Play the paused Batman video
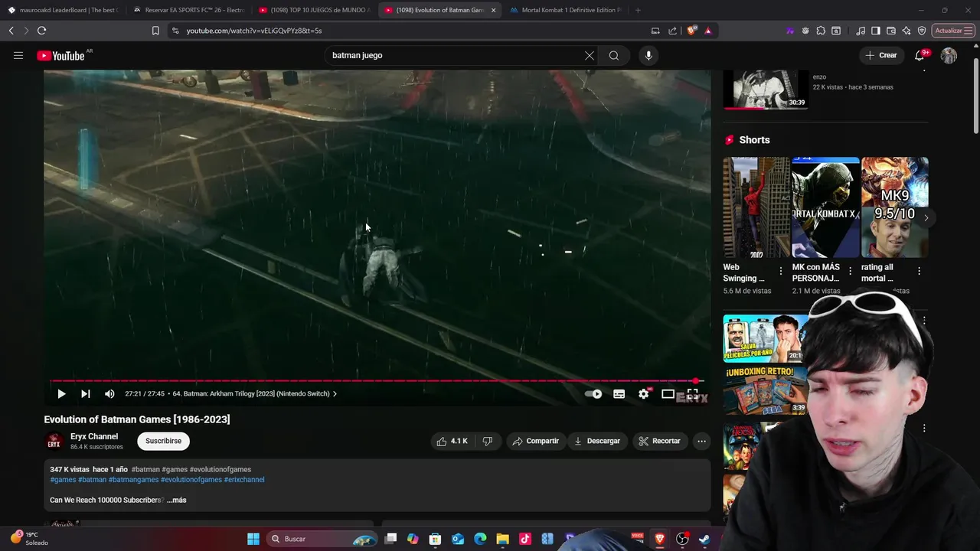Image resolution: width=980 pixels, height=551 pixels. [61, 393]
